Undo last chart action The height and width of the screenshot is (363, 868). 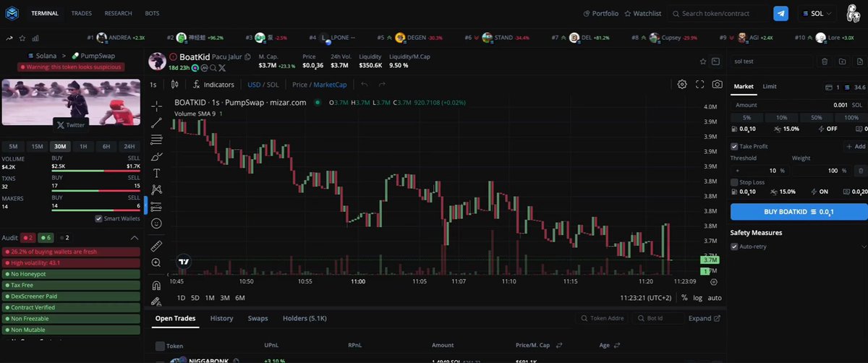365,85
